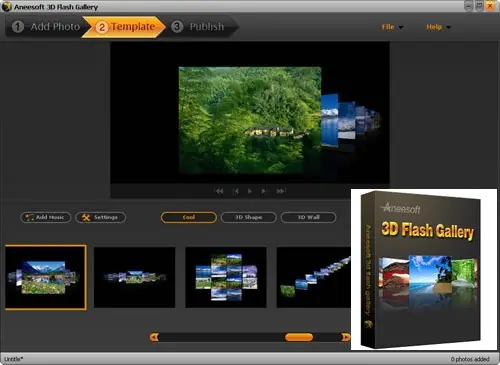
Task: Open the File dropdown menu
Action: (x=392, y=27)
